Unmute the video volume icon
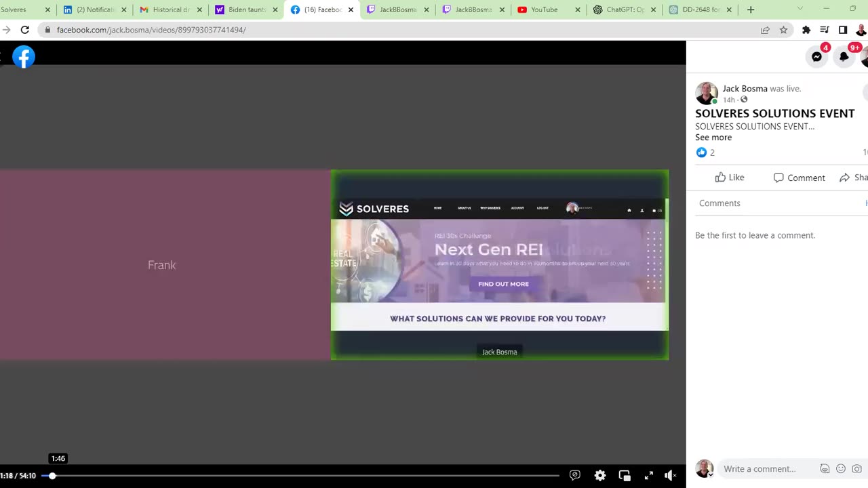Screen dimensions: 868x488 670,476
